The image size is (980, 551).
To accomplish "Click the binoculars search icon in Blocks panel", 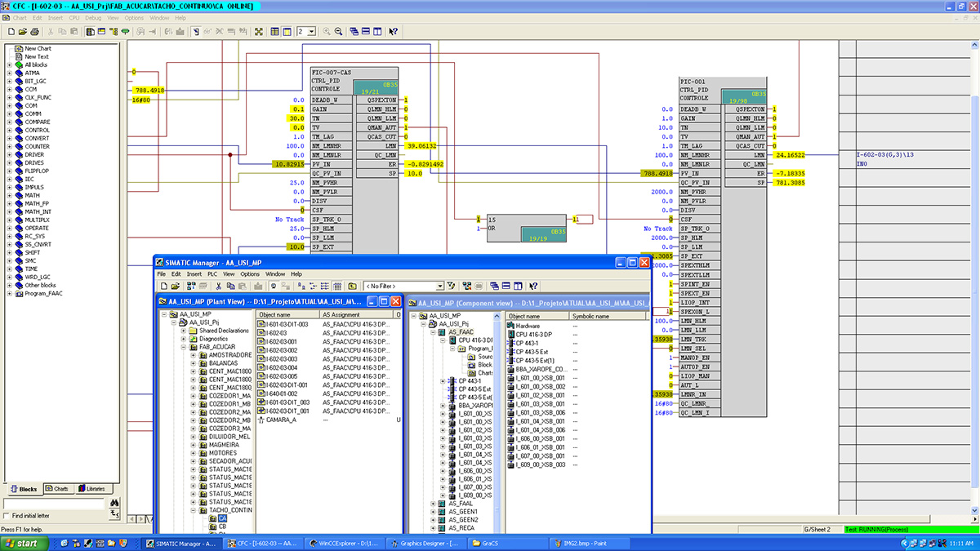I will click(115, 503).
